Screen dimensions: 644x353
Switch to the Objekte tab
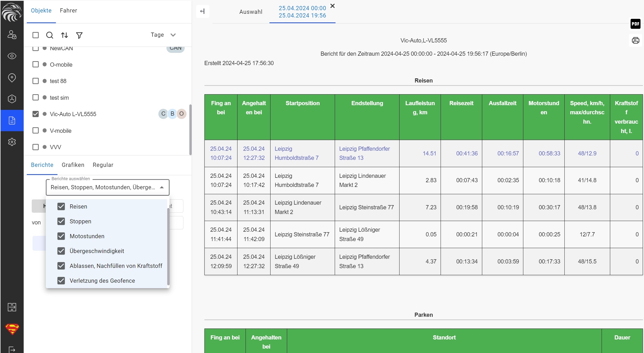(x=41, y=11)
